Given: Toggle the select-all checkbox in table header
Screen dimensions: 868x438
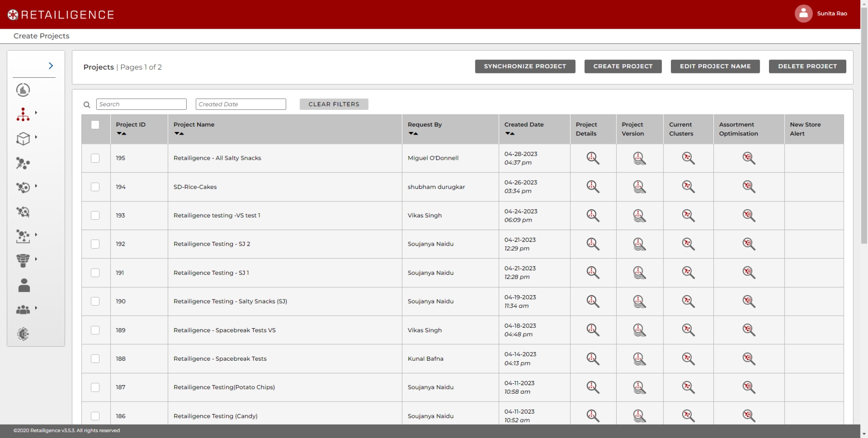Looking at the screenshot, I should (95, 125).
